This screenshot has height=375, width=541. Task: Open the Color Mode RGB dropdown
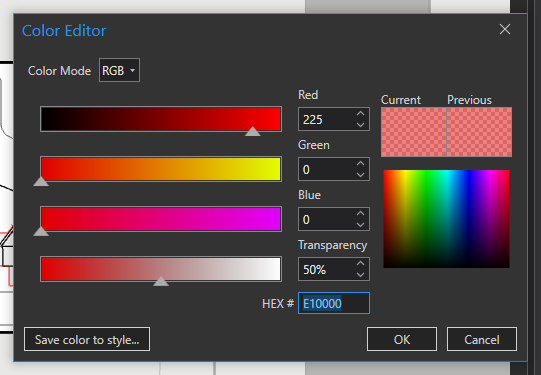(x=119, y=70)
